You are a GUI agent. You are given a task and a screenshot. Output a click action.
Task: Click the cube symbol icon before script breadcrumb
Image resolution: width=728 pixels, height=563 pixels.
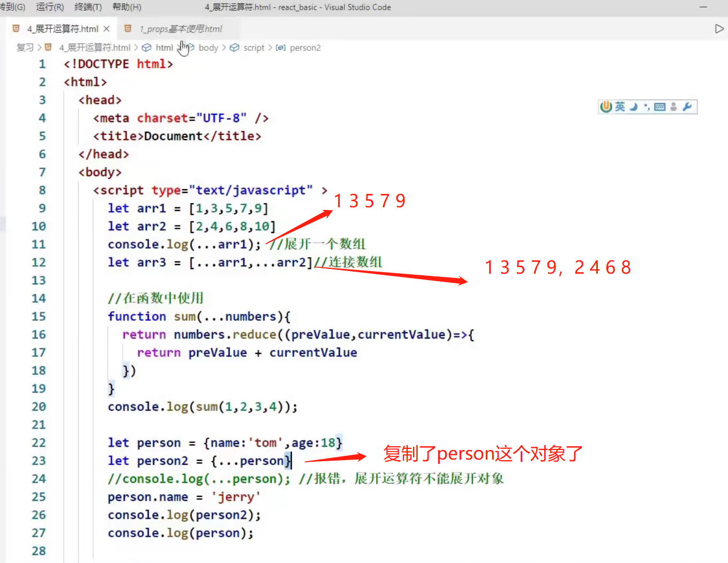pos(235,48)
